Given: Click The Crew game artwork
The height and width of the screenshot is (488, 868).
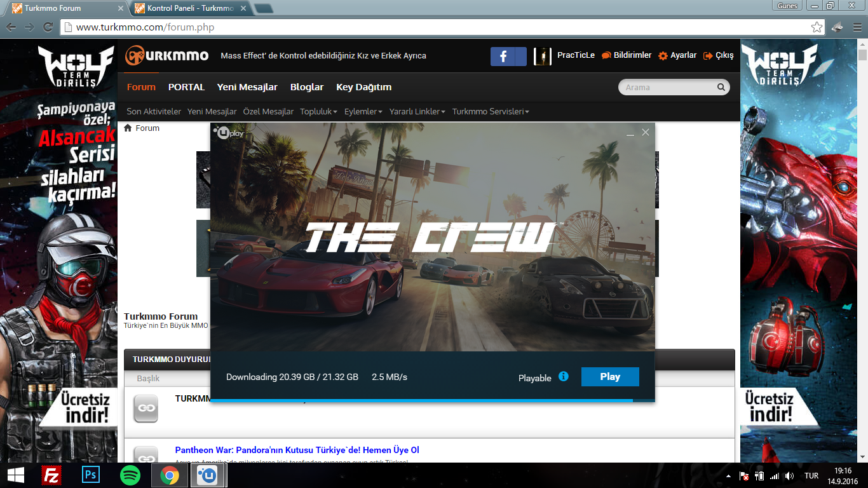Looking at the screenshot, I should [432, 237].
